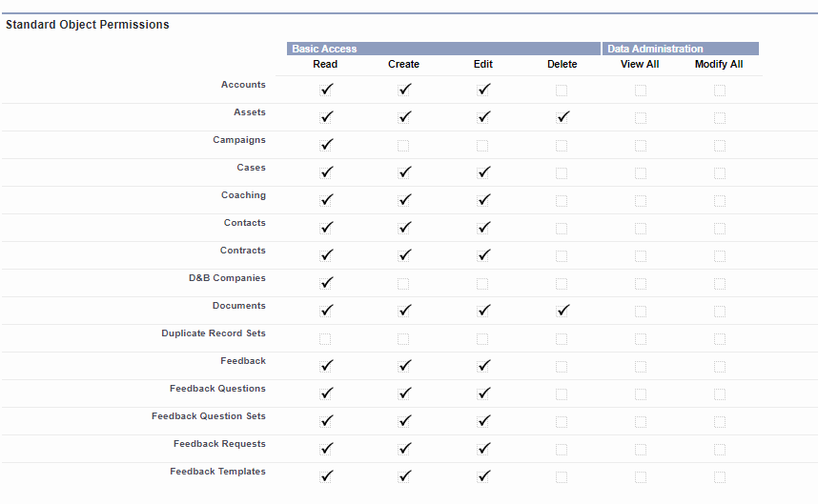Enable Create permission for Campaigns
The image size is (818, 504).
(x=403, y=146)
